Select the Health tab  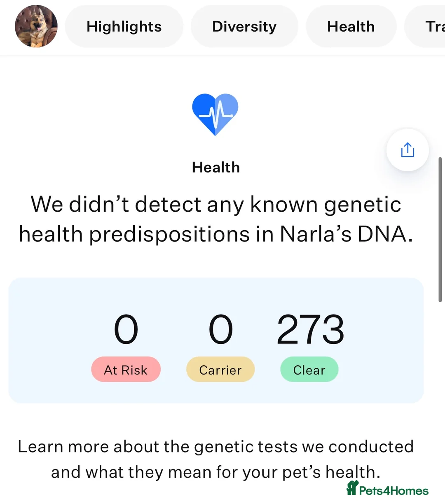[351, 27]
